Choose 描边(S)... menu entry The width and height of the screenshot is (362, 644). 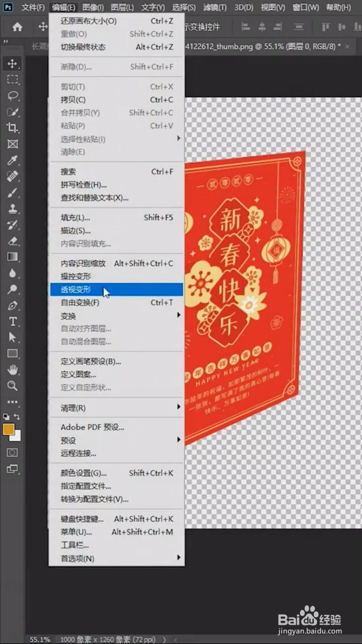pos(117,230)
